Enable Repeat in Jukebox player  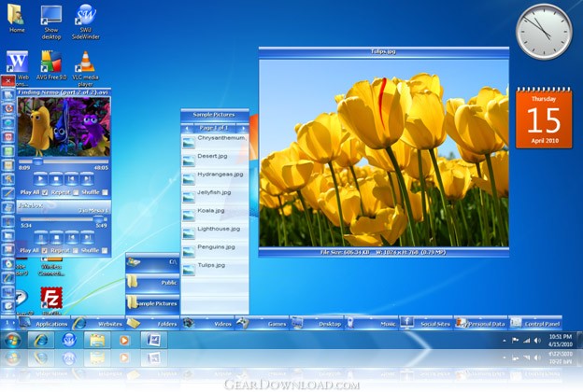pos(75,251)
